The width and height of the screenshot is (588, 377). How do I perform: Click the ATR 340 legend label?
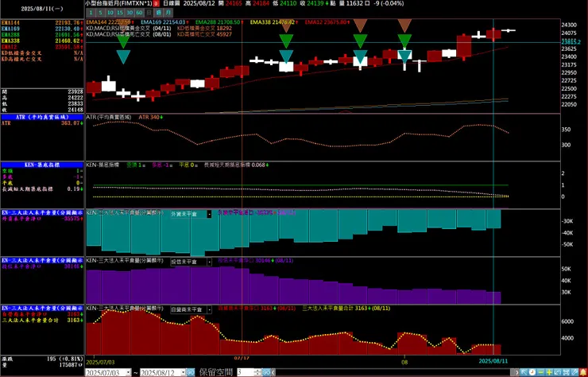pos(150,117)
